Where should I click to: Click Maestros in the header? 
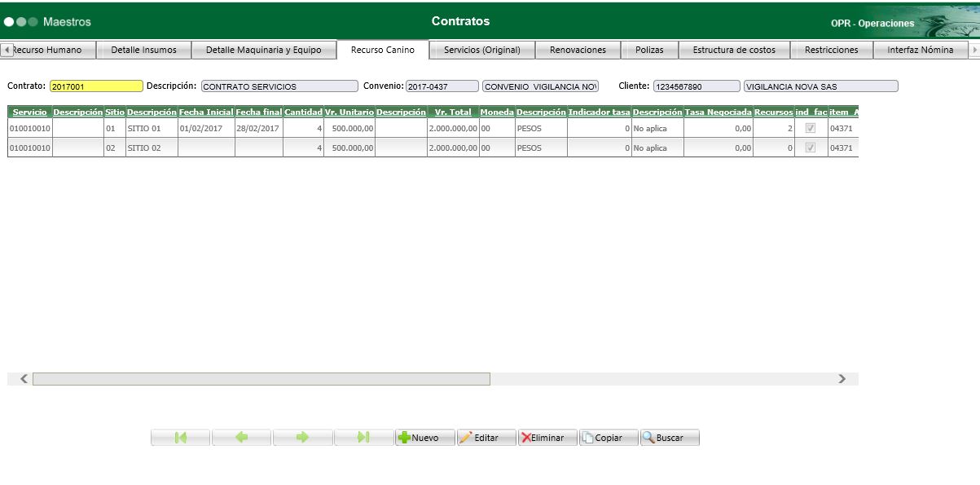pyautogui.click(x=67, y=21)
